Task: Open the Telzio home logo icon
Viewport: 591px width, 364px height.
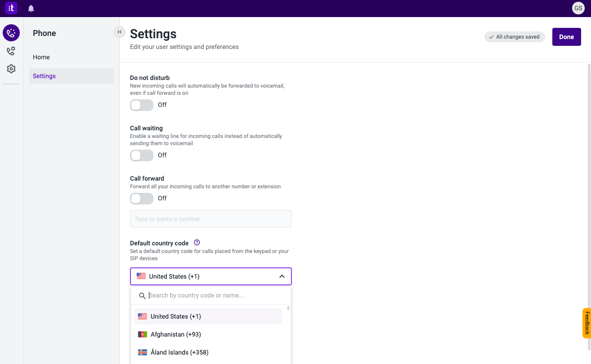Action: point(11,8)
